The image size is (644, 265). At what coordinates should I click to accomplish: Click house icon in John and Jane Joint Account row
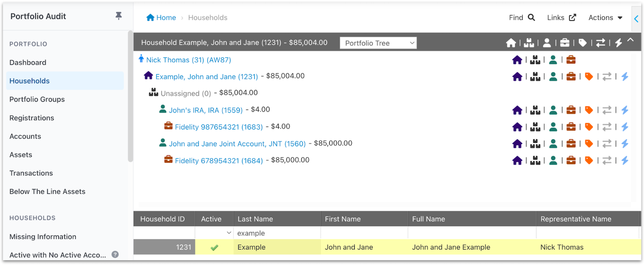tap(517, 144)
